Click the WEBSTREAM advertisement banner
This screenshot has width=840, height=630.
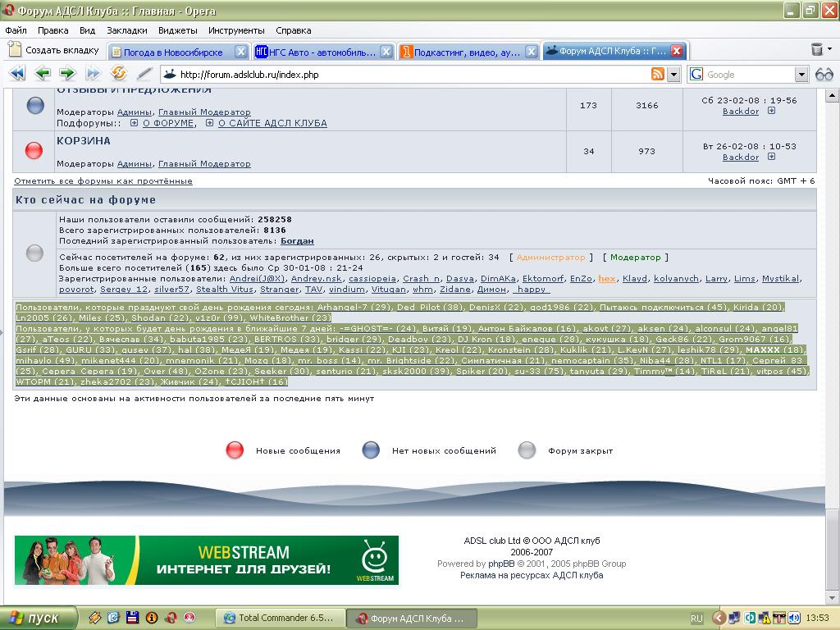pyautogui.click(x=206, y=560)
